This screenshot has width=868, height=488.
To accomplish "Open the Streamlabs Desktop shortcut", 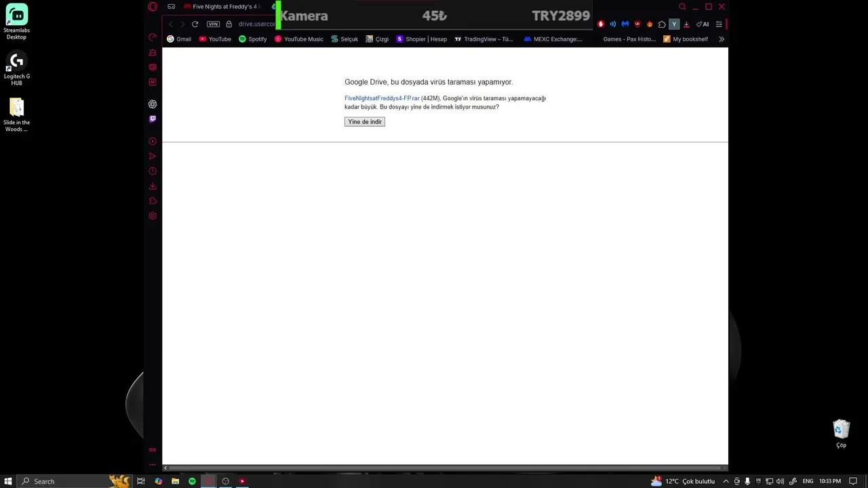I will [x=16, y=22].
